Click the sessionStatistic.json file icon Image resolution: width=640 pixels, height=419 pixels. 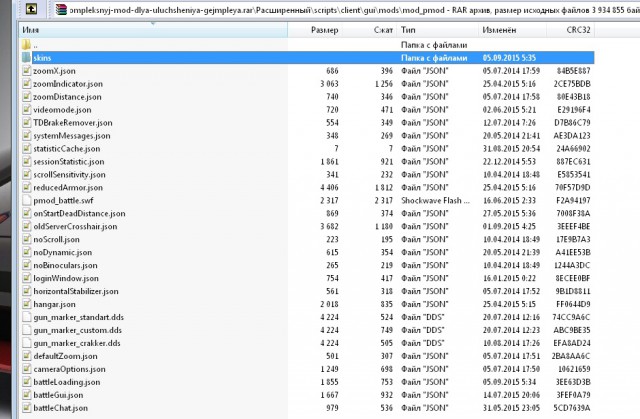point(27,162)
